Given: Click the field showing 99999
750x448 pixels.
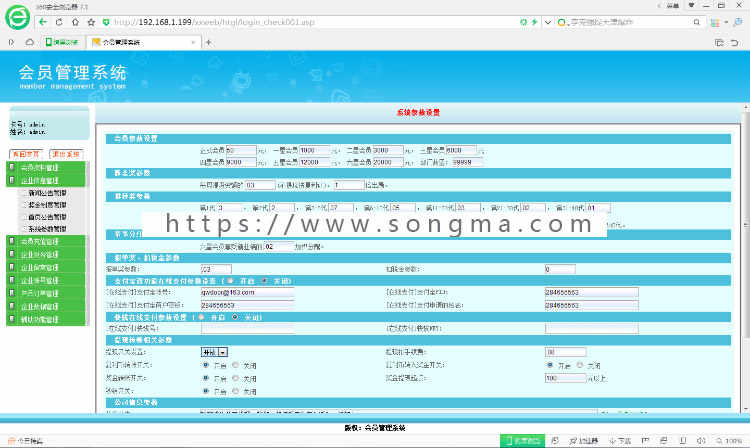Looking at the screenshot, I should tap(467, 162).
